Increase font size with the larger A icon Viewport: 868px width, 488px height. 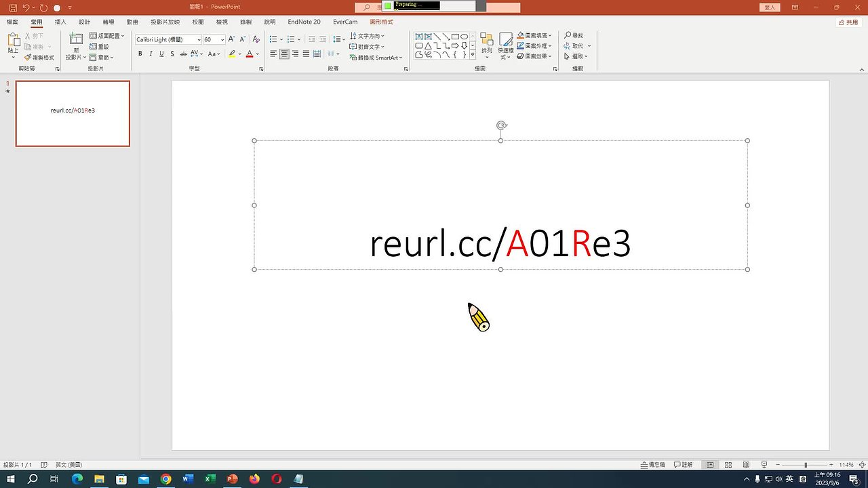[231, 39]
